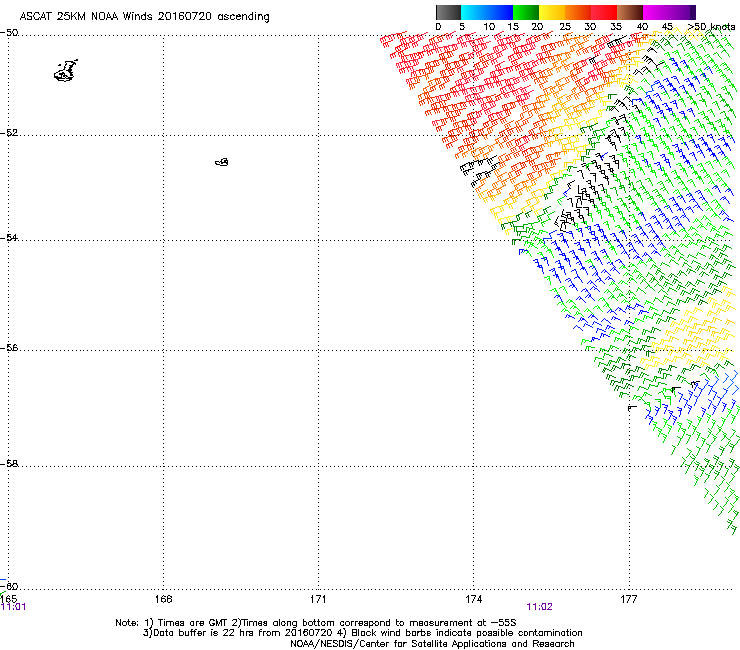Choose the orange 25–30 knots legend swatch
Viewport: 740px width, 650px height.
tap(578, 12)
